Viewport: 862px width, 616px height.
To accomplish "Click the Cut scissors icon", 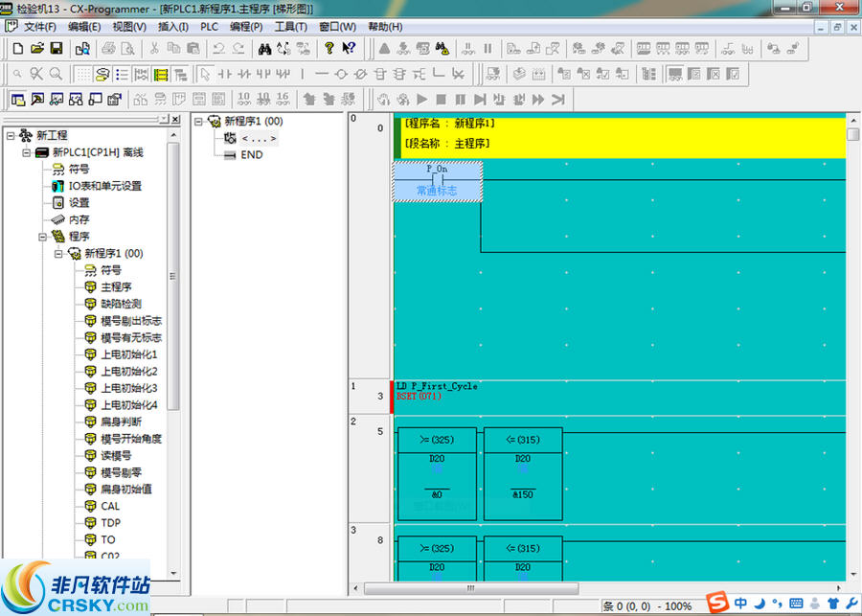I will pyautogui.click(x=154, y=49).
